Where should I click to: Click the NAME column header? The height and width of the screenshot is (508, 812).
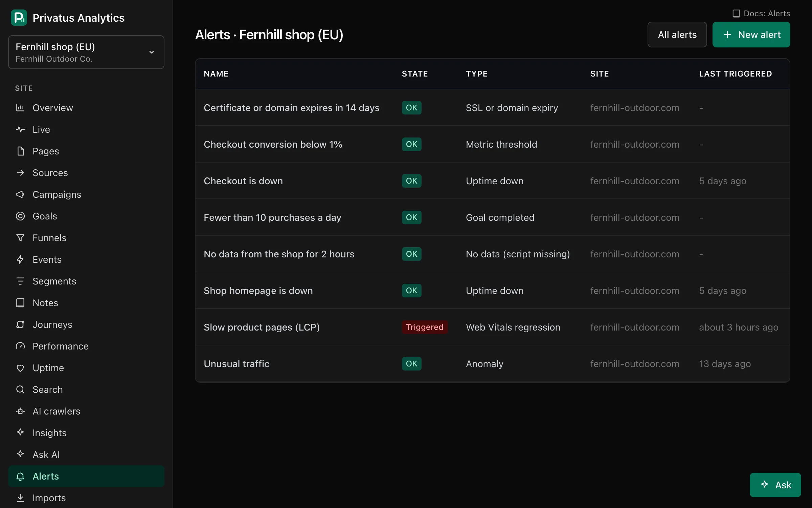(x=216, y=74)
